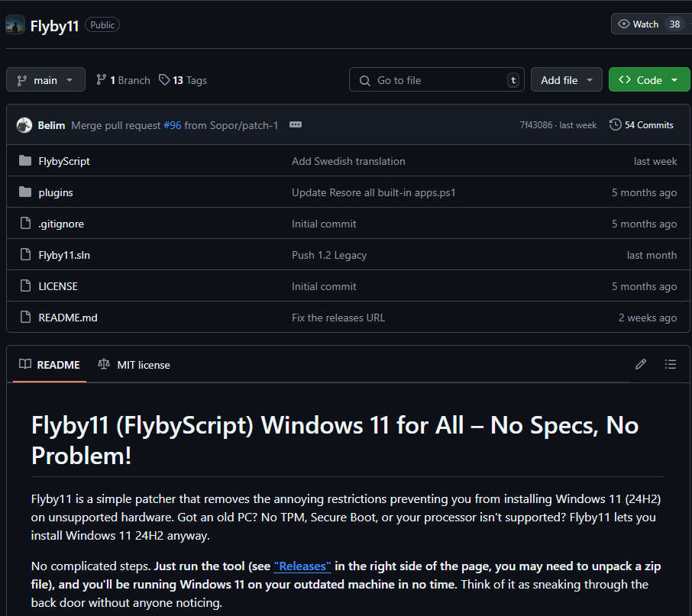This screenshot has height=616, width=692.
Task: Click commit hash 7f43086
Action: pos(535,125)
